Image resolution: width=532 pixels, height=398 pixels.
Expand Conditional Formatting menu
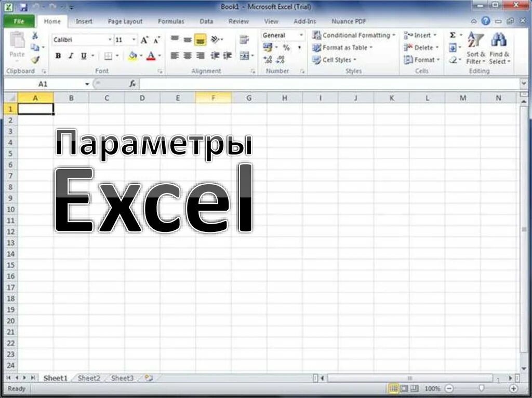coord(353,35)
